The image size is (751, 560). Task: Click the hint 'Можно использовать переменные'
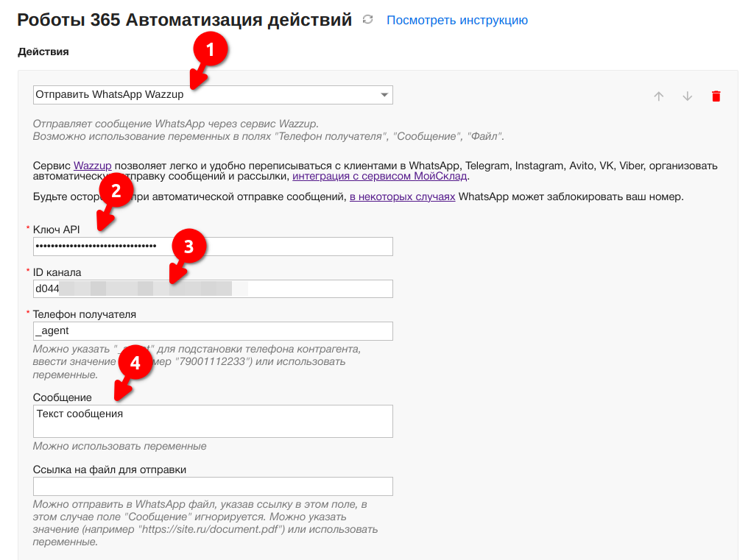pyautogui.click(x=120, y=446)
